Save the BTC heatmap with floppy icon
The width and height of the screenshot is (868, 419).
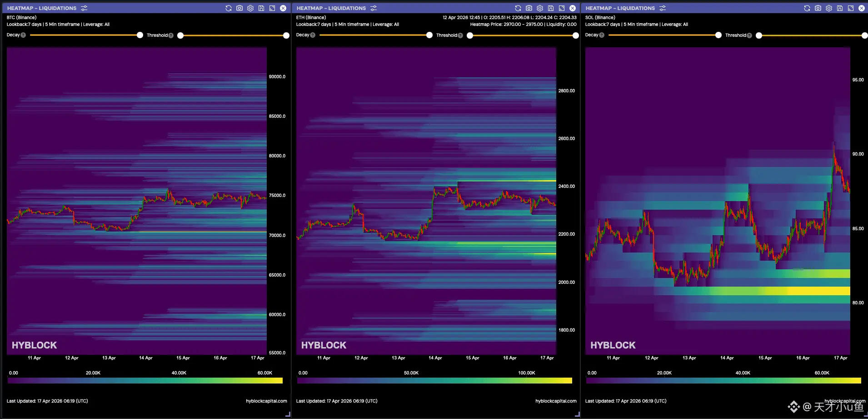[261, 8]
